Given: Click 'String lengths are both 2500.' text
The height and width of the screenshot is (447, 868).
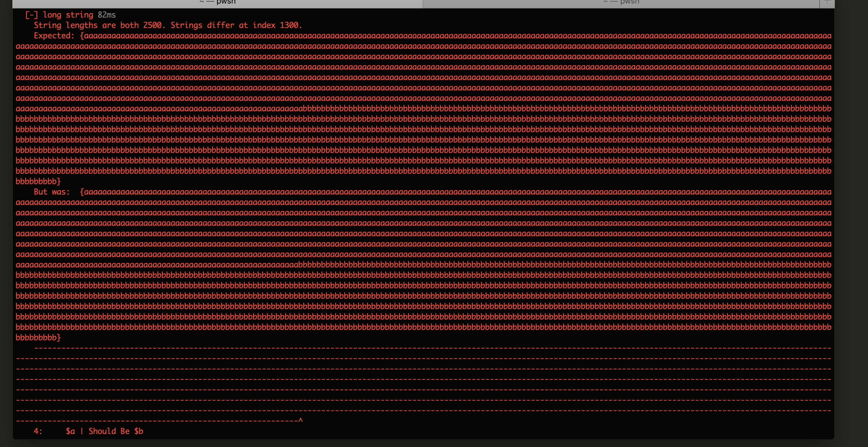Looking at the screenshot, I should 100,25.
